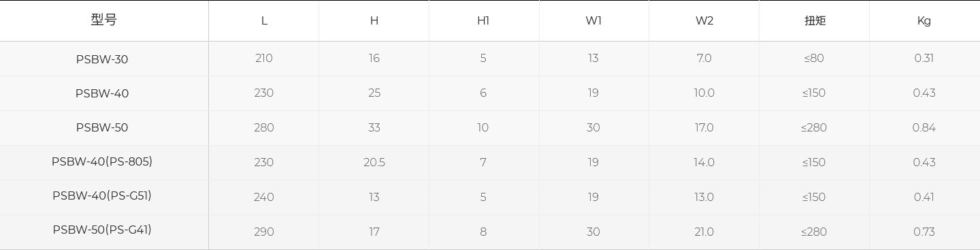Select the PSBW-30 model row label
The width and height of the screenshot is (980, 250).
(102, 59)
